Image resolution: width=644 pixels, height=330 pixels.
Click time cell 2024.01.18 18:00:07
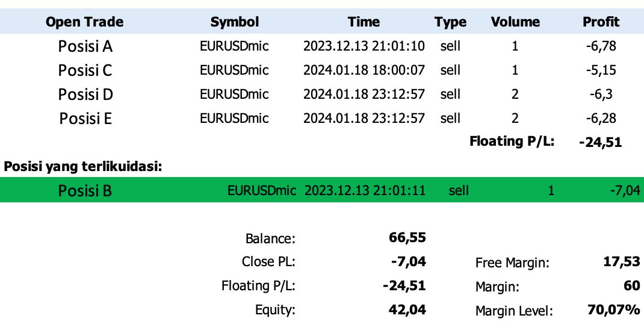364,70
